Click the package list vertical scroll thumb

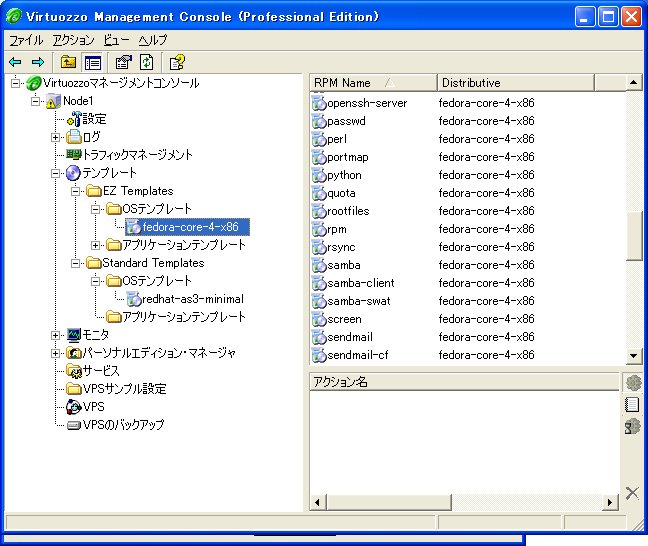pyautogui.click(x=634, y=236)
